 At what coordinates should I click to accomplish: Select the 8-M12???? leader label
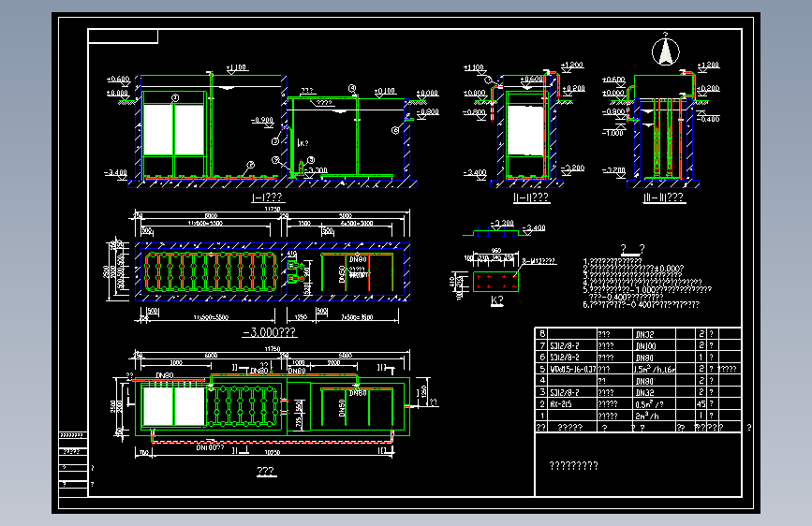click(x=539, y=261)
